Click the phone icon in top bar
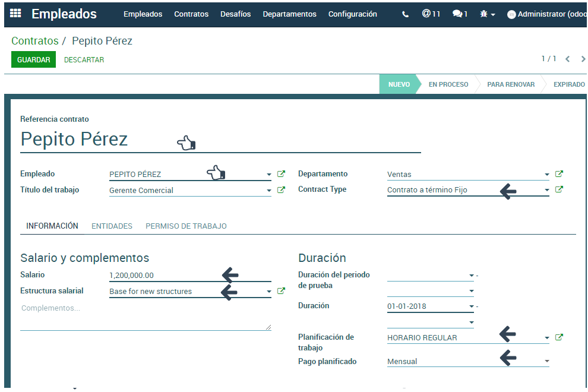 coord(405,14)
